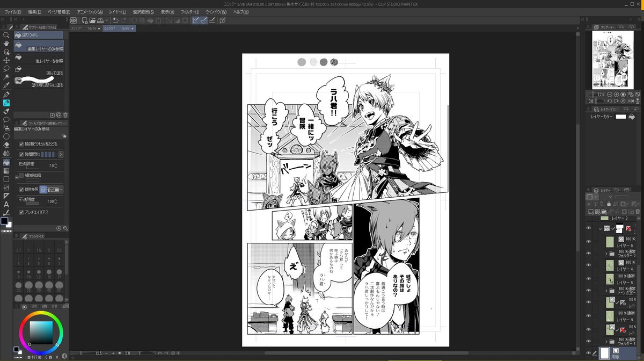Screen dimensions: 644x361
Task: Select the Fill bucket tool in toolbar
Action: [x=6, y=162]
